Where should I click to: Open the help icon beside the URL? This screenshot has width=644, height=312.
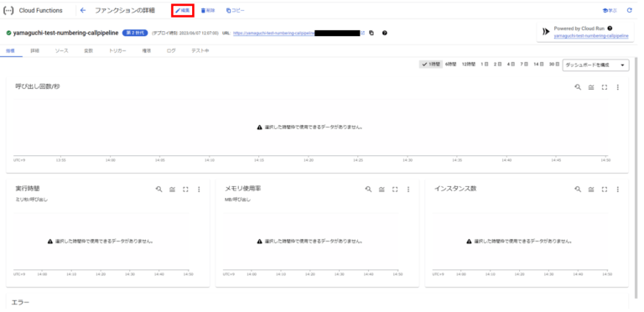click(x=384, y=33)
